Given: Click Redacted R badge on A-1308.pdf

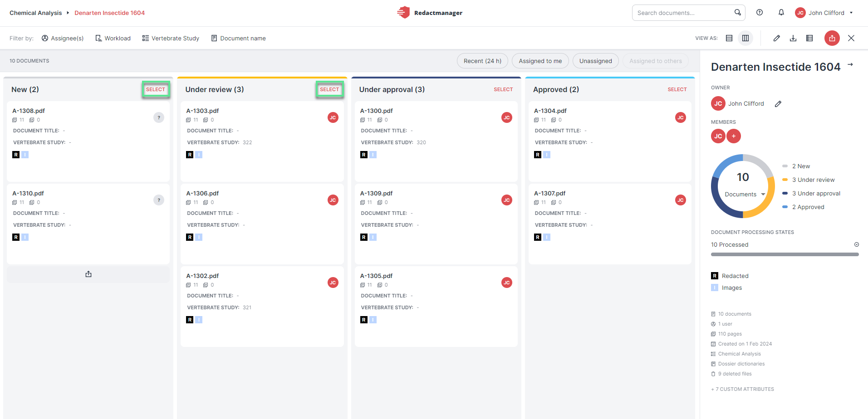Looking at the screenshot, I should [16, 155].
